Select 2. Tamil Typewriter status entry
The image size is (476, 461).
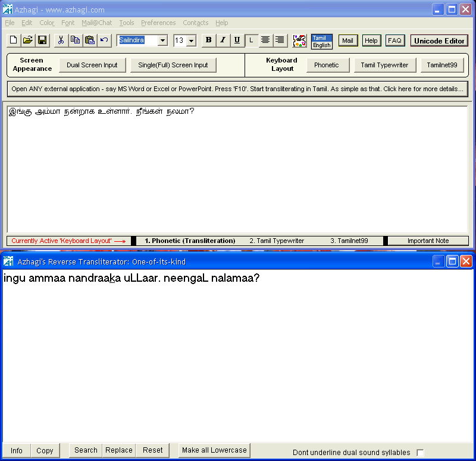point(277,241)
